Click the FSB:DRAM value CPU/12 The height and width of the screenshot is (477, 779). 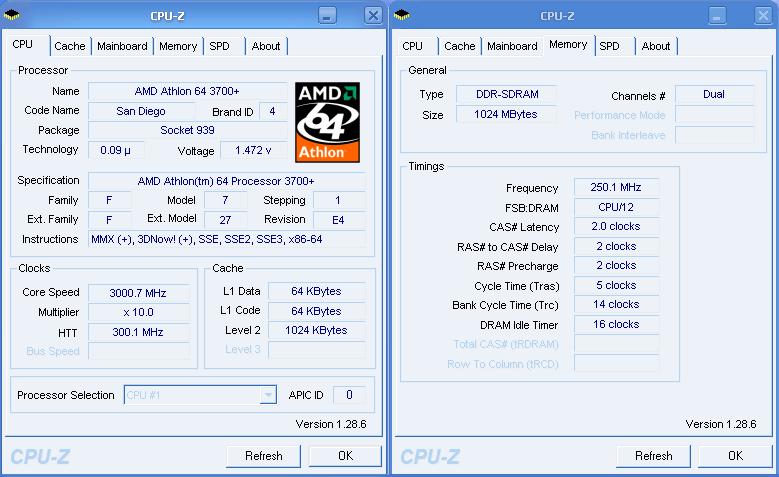pyautogui.click(x=616, y=207)
